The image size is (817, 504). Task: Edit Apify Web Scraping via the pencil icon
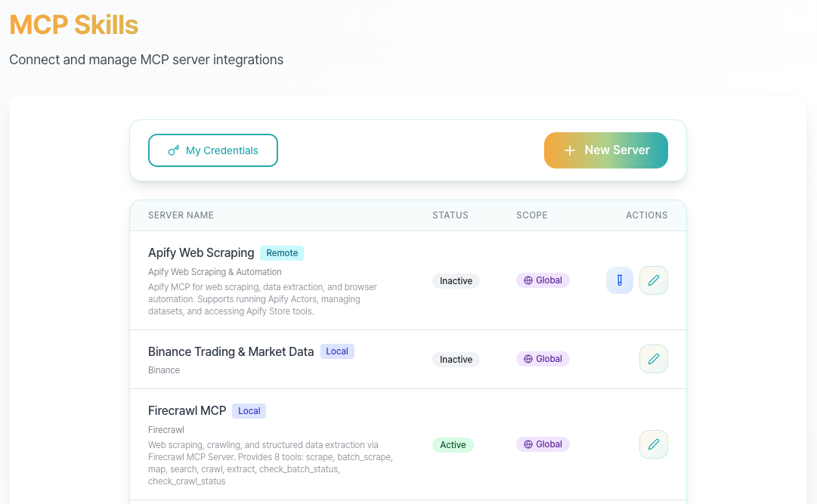[x=653, y=280]
